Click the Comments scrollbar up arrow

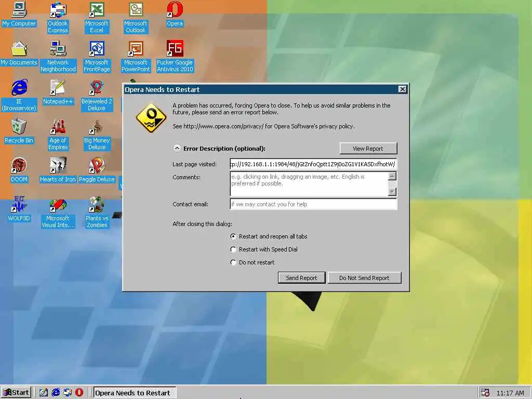pos(392,176)
